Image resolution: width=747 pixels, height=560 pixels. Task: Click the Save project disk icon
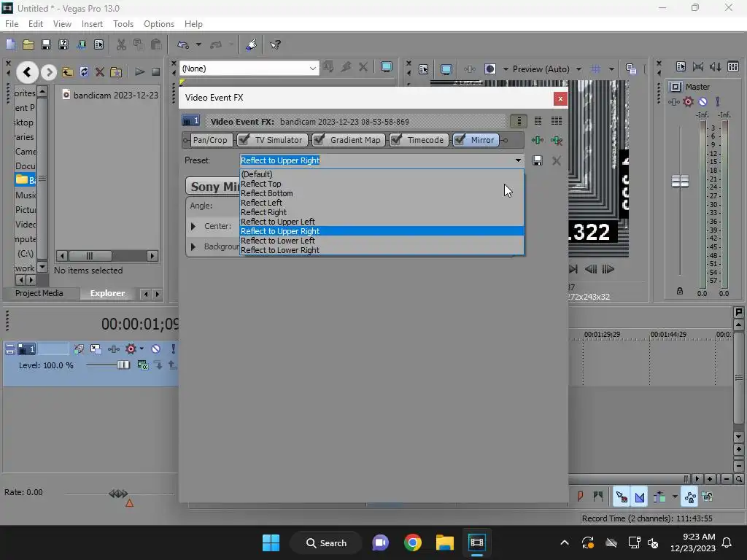pyautogui.click(x=46, y=44)
